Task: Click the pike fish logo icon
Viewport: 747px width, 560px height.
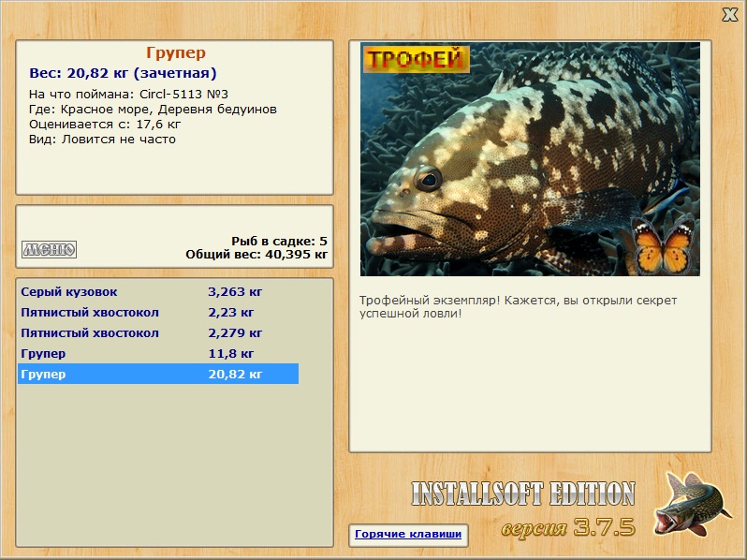Action: 692,503
